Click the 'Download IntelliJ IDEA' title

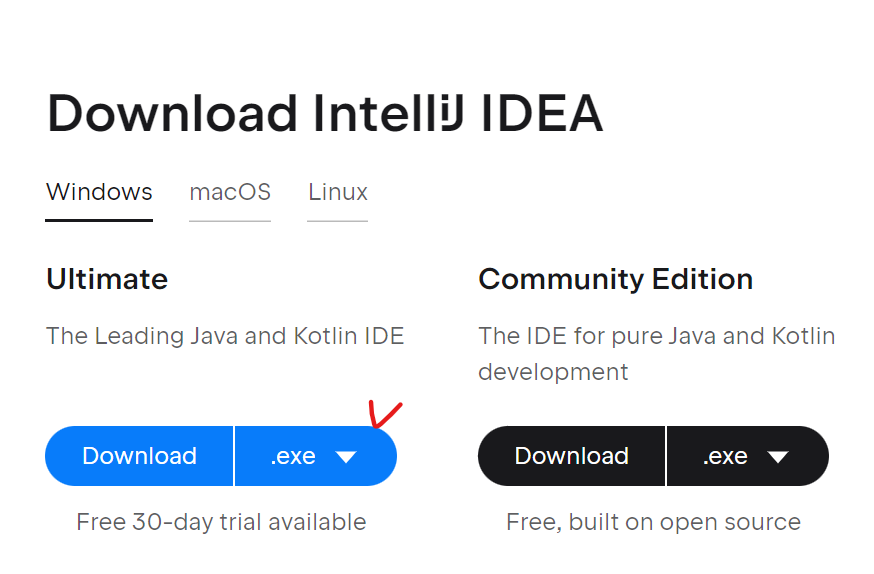[x=325, y=114]
